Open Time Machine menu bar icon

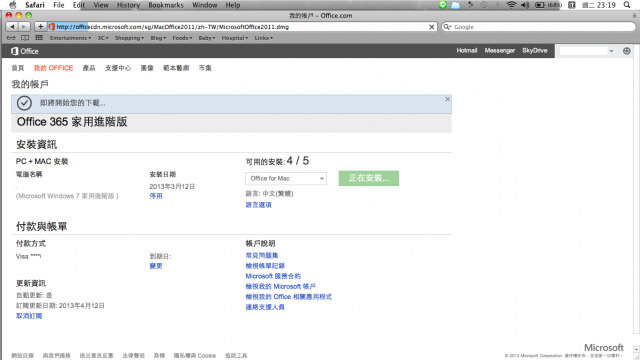(x=484, y=5)
